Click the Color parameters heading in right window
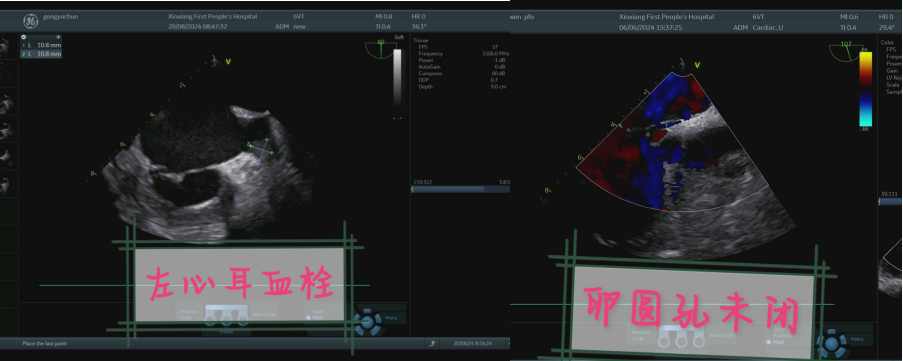This screenshot has height=361, width=903. click(887, 42)
